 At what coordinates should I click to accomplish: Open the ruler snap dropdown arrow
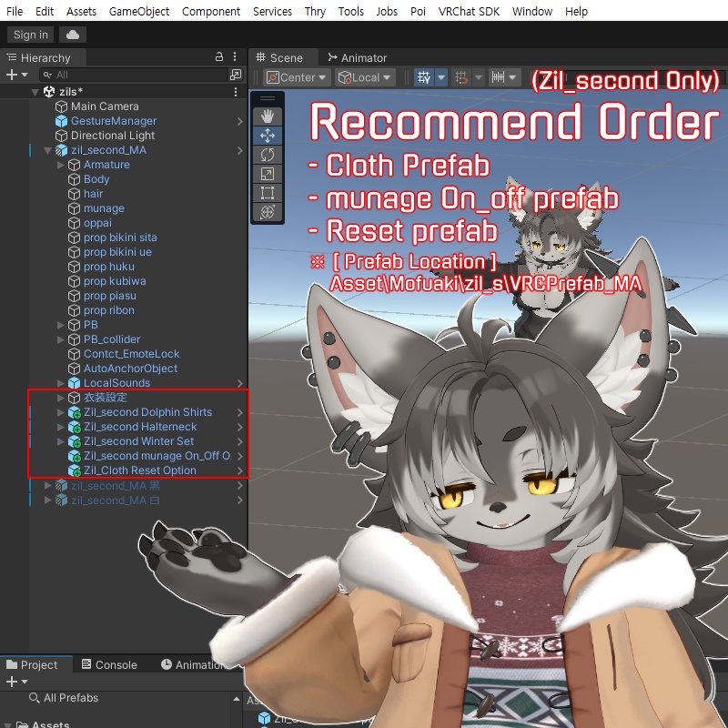click(x=512, y=77)
